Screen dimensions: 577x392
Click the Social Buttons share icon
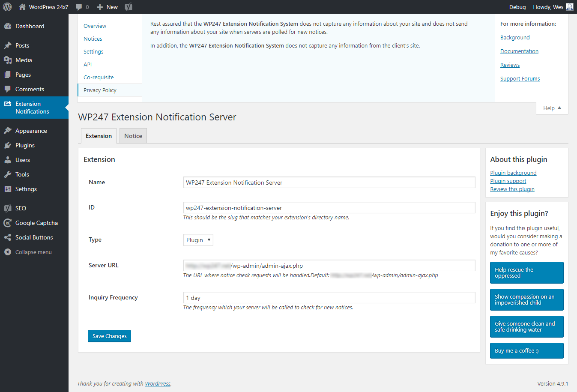[8, 237]
